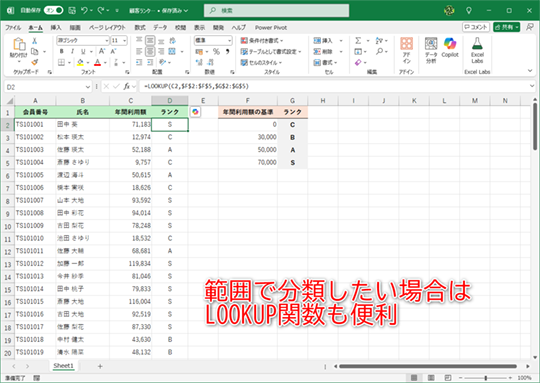Toggle the AutoSave switch
This screenshot has height=383, width=540.
coord(54,10)
